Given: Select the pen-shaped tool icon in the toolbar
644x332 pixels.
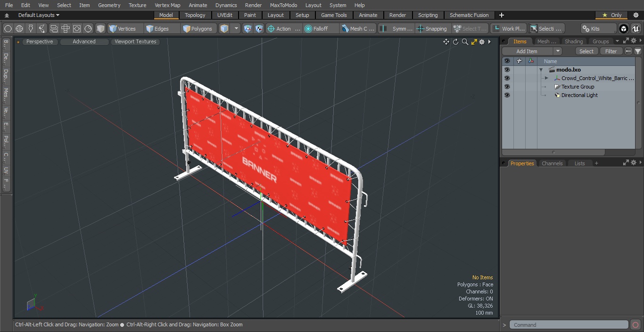Looking at the screenshot, I should pyautogui.click(x=31, y=29).
